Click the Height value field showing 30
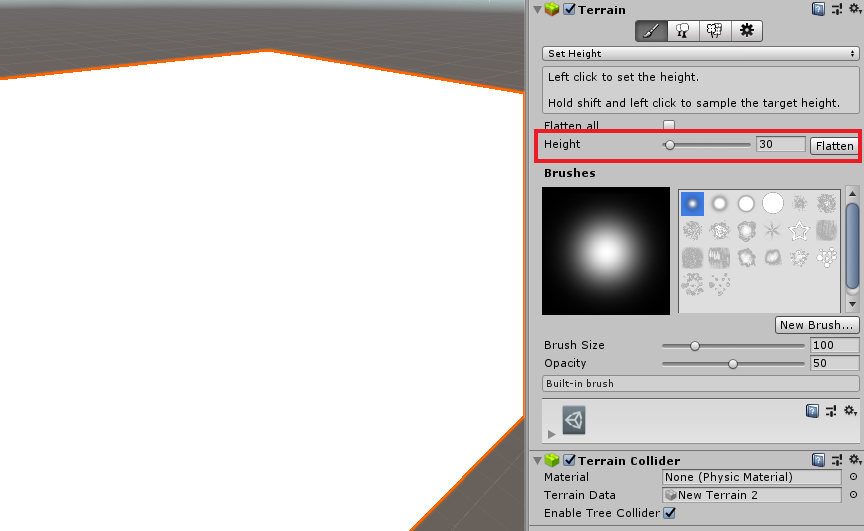The height and width of the screenshot is (531, 864). (x=780, y=144)
